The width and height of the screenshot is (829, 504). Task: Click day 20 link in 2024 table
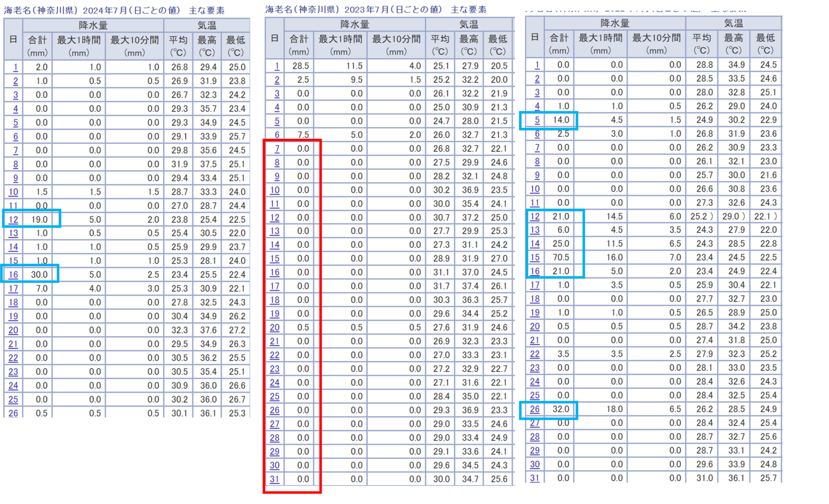[x=13, y=330]
